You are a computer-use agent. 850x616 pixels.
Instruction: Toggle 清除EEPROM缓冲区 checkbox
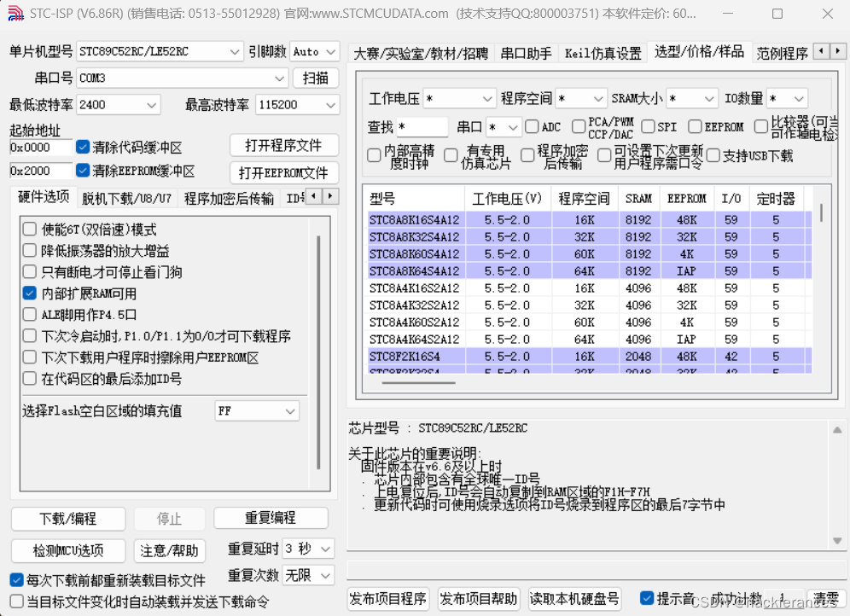pos(83,171)
